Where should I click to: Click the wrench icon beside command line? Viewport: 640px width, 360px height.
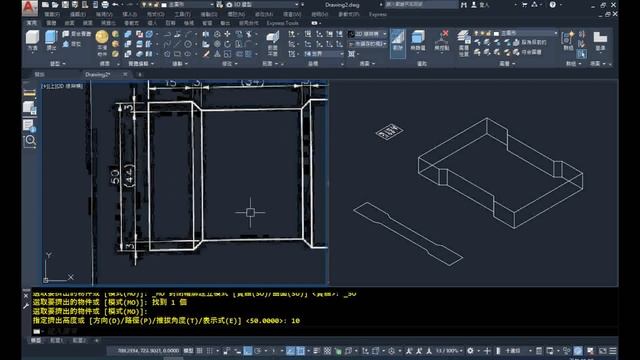pos(26,306)
